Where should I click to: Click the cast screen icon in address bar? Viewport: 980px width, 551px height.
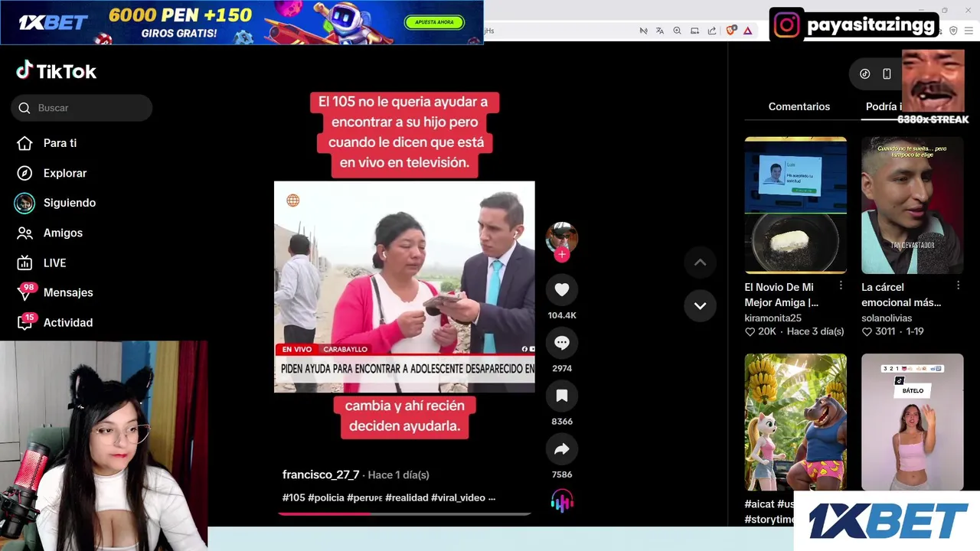pyautogui.click(x=694, y=31)
